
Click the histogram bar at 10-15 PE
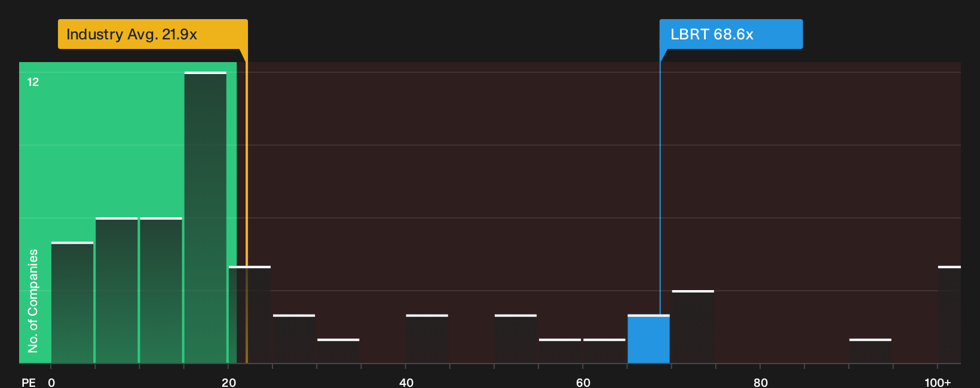coord(161,291)
